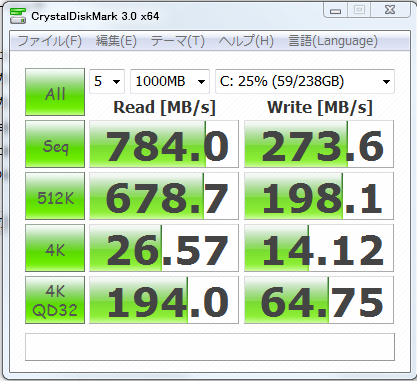Click the Write [MB/s] column header

[320, 107]
